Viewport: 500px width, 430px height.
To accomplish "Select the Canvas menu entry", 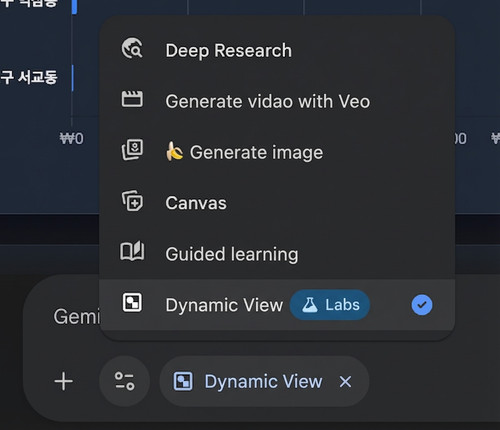I will pos(277,203).
